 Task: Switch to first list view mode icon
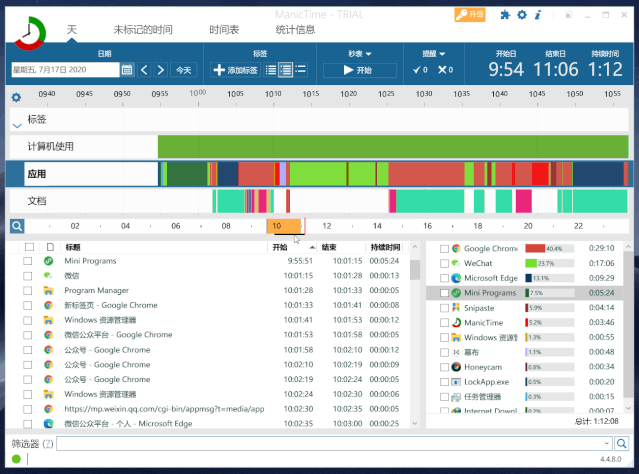pyautogui.click(x=271, y=70)
